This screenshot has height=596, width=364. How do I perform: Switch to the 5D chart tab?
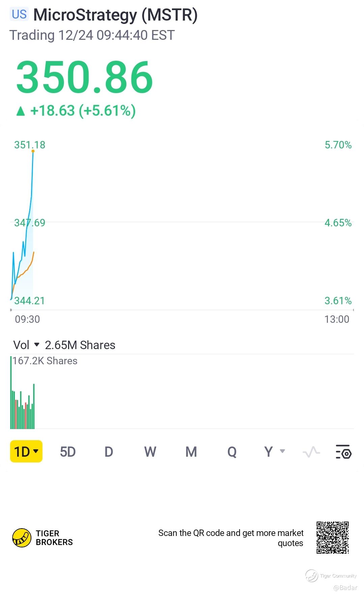pyautogui.click(x=68, y=452)
